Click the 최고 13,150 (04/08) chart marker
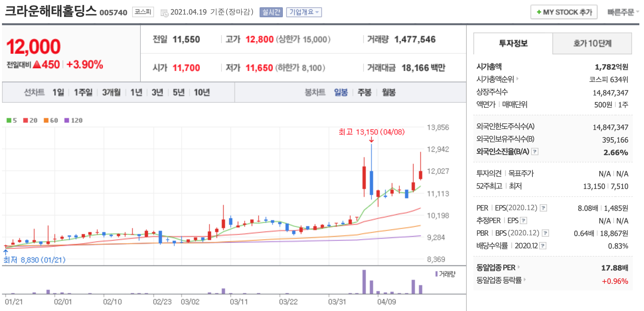 click(x=371, y=132)
